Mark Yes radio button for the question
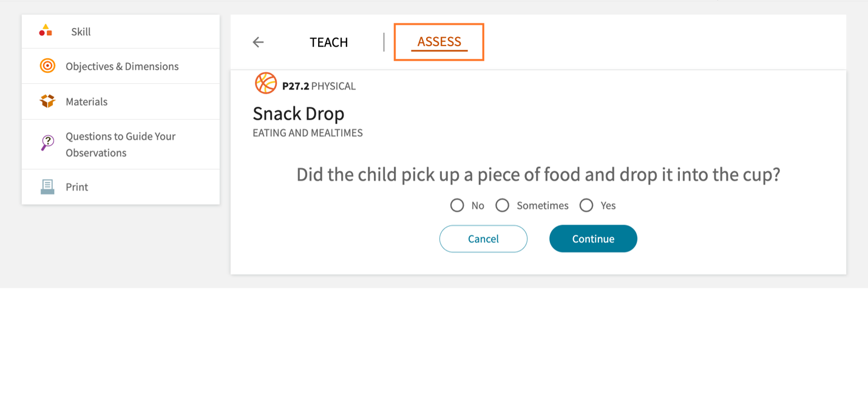 (x=586, y=206)
